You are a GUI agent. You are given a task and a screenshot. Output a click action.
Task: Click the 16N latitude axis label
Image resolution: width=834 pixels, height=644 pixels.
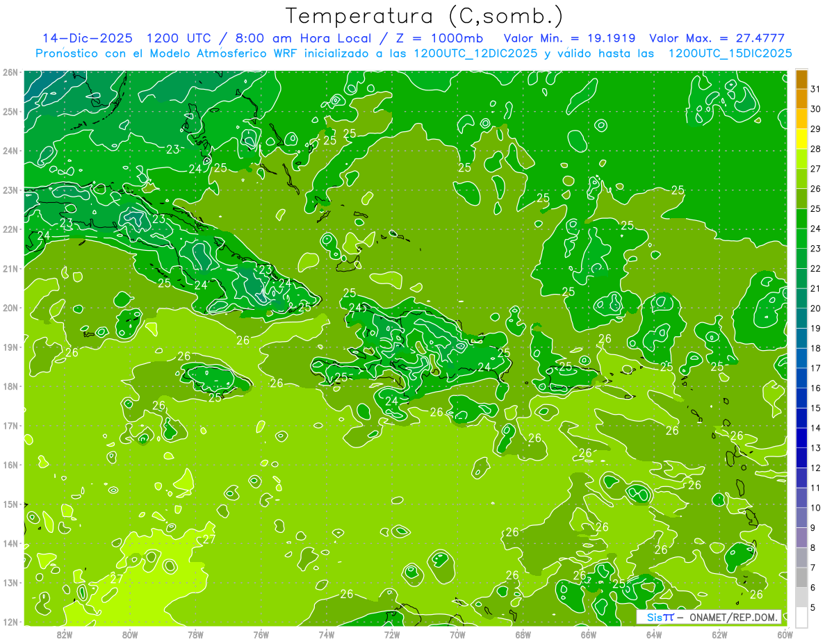click(x=10, y=465)
